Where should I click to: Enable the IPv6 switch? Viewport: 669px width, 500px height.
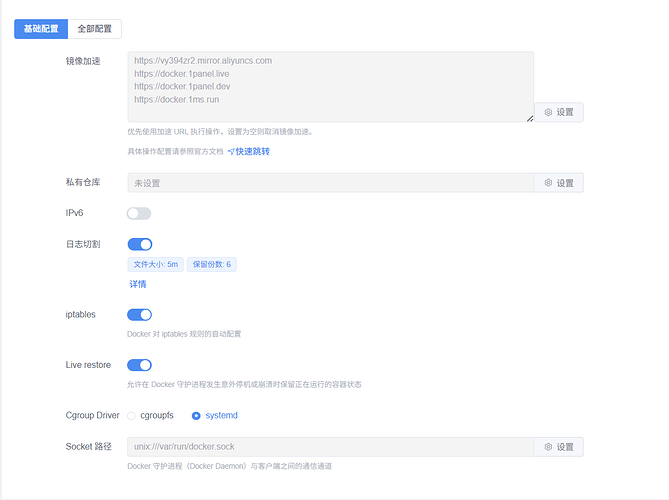point(139,213)
